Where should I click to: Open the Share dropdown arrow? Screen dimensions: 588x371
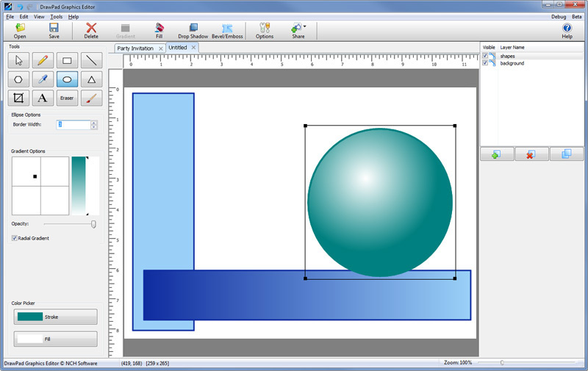pos(305,26)
